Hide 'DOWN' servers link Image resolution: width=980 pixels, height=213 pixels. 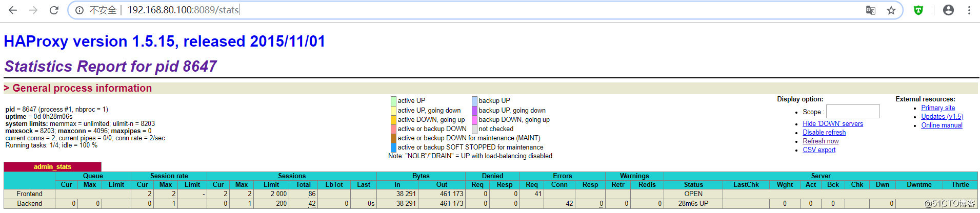pyautogui.click(x=833, y=124)
